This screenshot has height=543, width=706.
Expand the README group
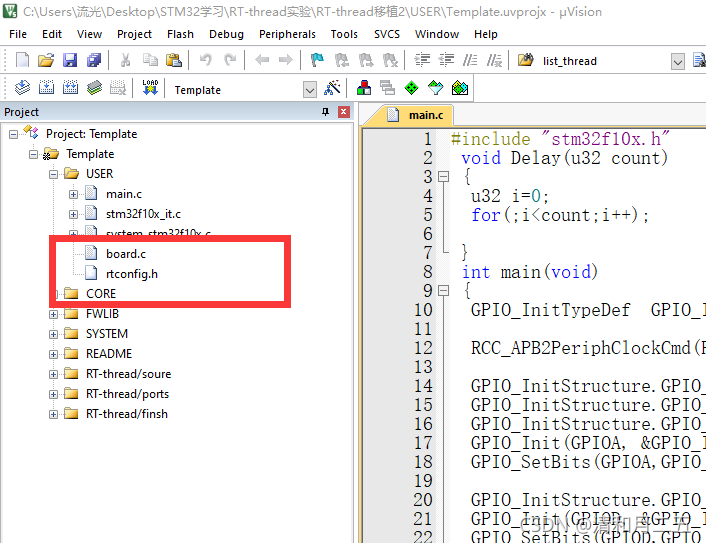click(x=53, y=354)
